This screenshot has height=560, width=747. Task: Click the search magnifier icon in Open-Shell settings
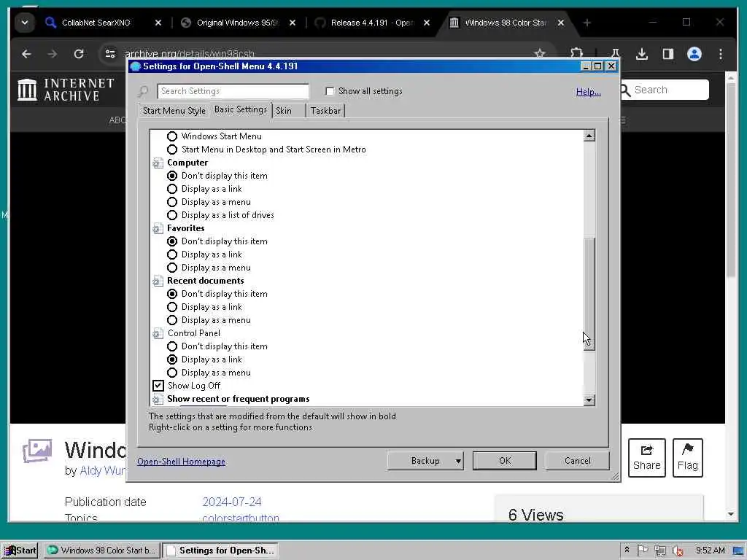(x=143, y=91)
